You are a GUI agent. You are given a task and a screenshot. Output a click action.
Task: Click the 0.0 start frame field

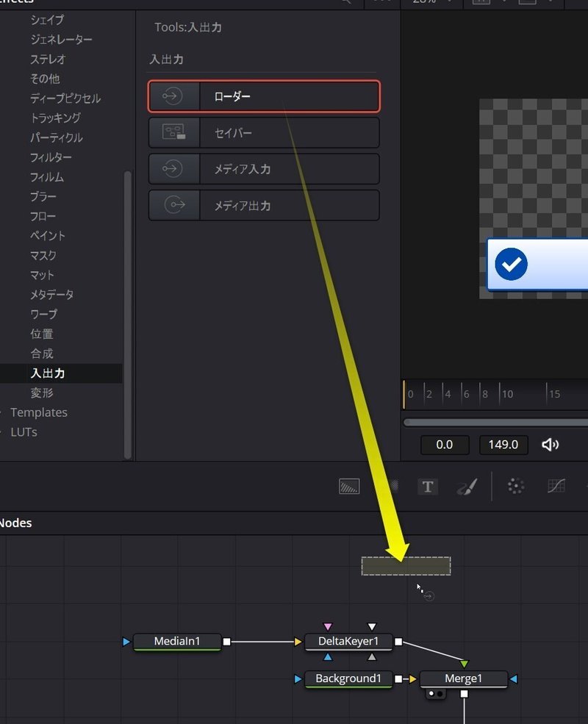point(445,445)
